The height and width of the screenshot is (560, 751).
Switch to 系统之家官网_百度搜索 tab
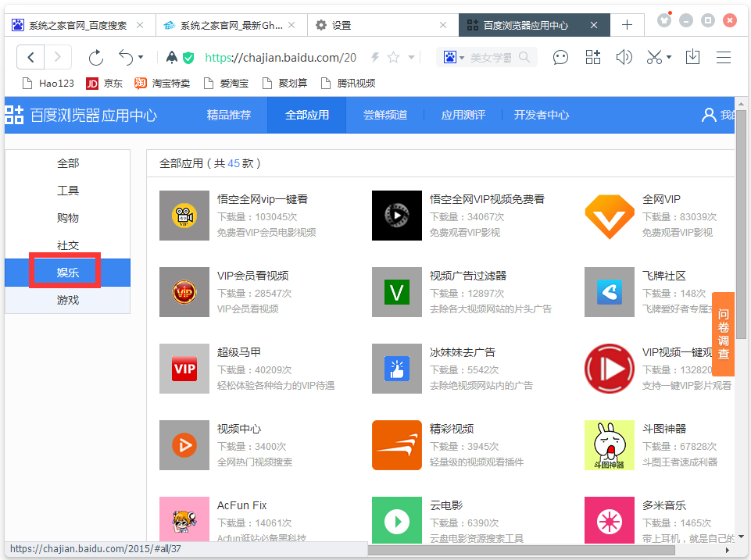click(x=80, y=25)
